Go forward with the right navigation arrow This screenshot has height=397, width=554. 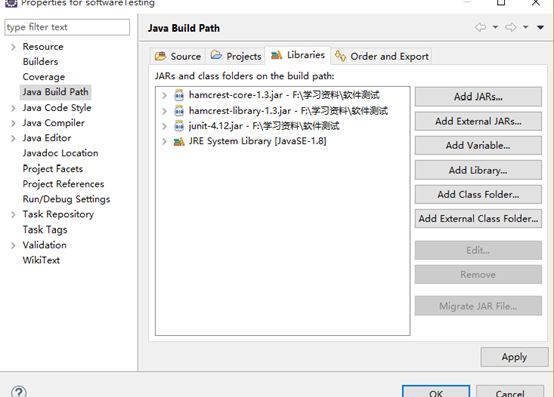point(511,27)
